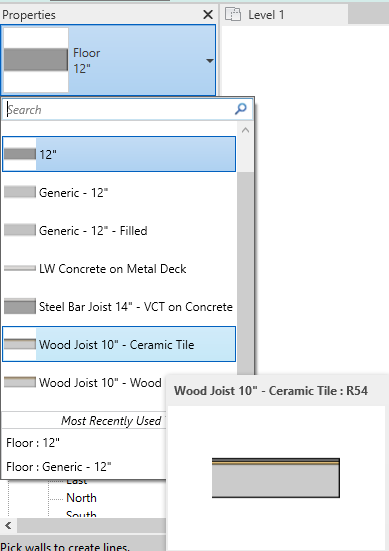
Task: Open the North elevation view
Action: pos(81,498)
